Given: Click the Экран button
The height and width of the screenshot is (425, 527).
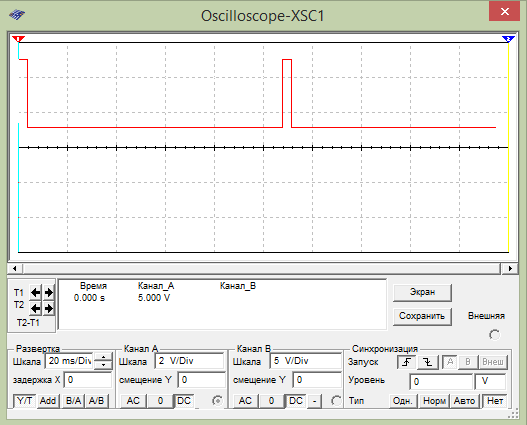Looking at the screenshot, I should pyautogui.click(x=422, y=292).
